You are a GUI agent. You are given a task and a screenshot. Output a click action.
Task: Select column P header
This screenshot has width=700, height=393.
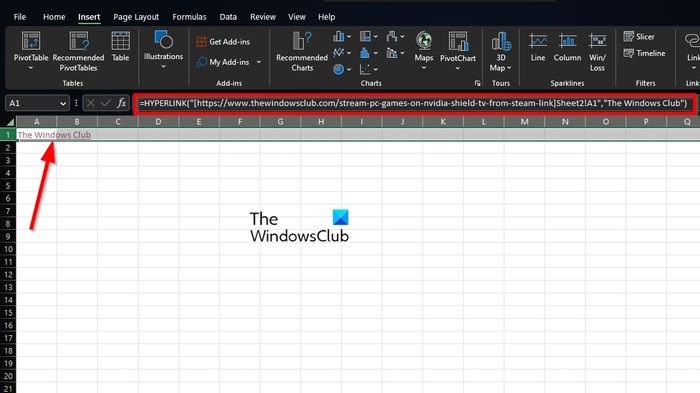(x=646, y=121)
